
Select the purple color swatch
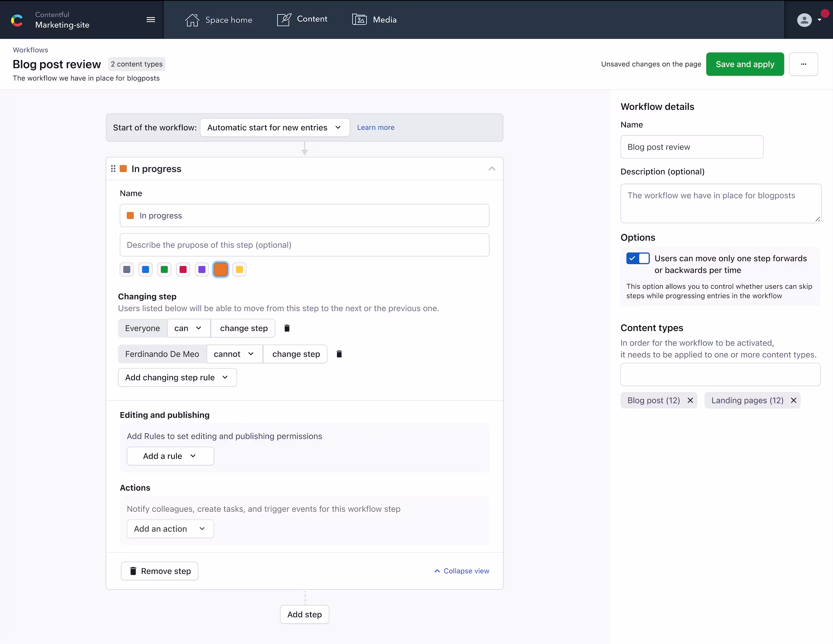(x=202, y=270)
